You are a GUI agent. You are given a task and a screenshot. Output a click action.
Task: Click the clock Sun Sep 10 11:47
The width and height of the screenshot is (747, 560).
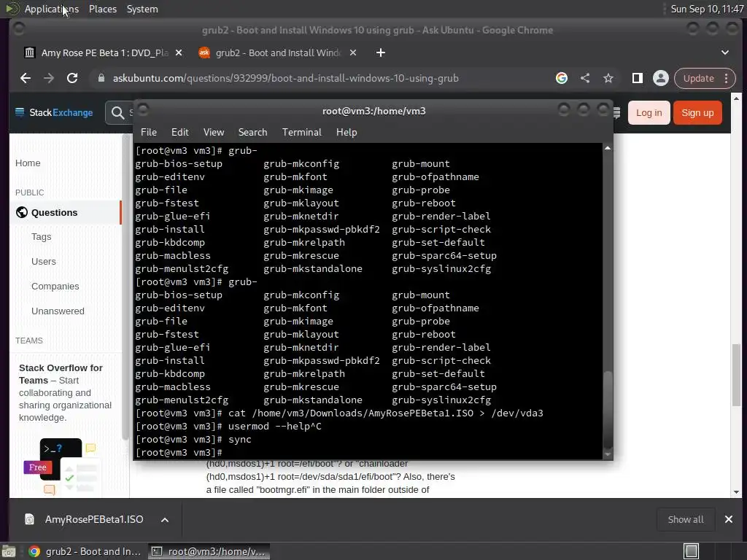(707, 9)
